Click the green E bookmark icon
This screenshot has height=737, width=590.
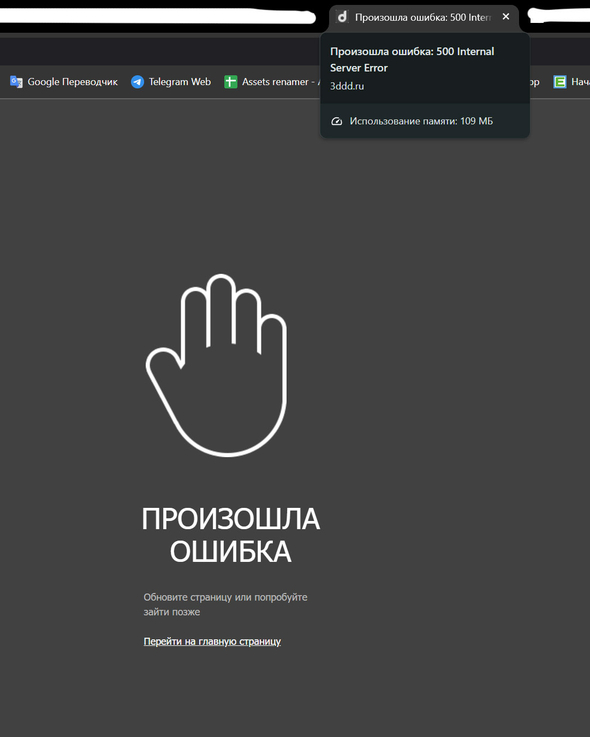click(559, 82)
